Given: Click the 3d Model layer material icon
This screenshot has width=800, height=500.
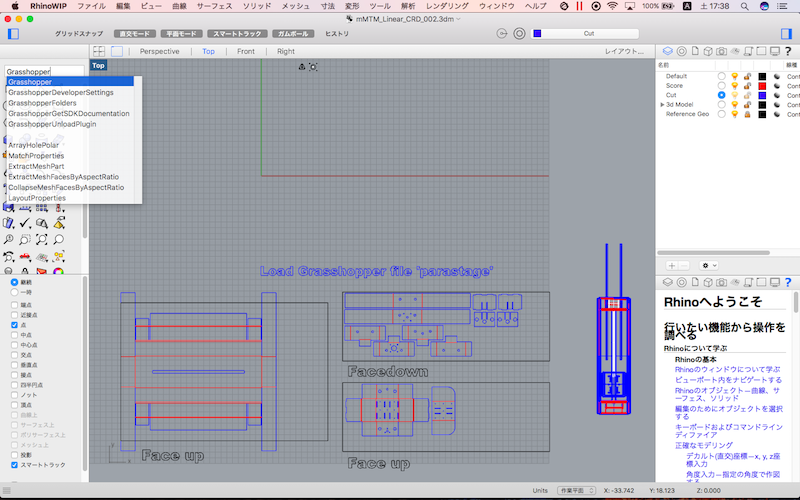Looking at the screenshot, I should coord(777,105).
